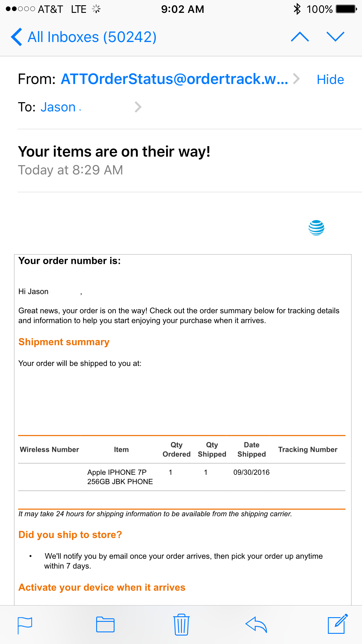Tap the AT&T globe logo

pos(316,228)
